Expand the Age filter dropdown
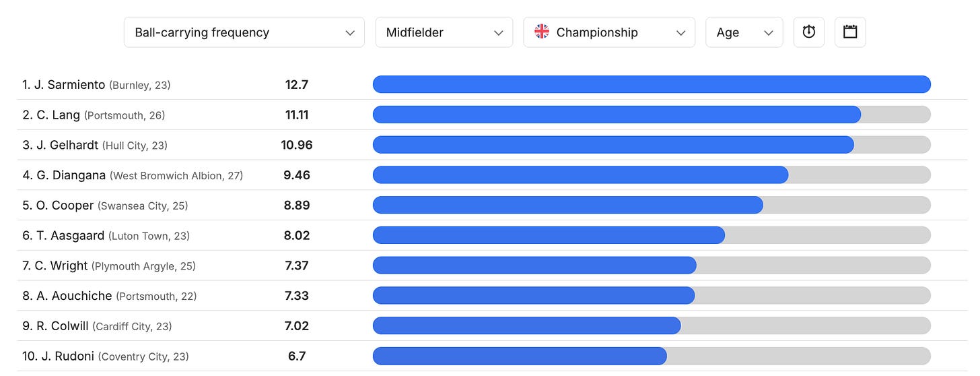980x376 pixels. (744, 32)
